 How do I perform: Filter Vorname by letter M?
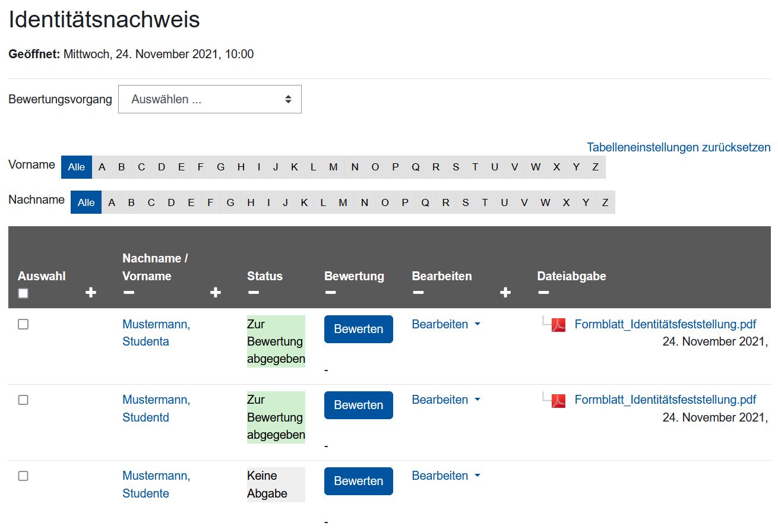point(333,167)
